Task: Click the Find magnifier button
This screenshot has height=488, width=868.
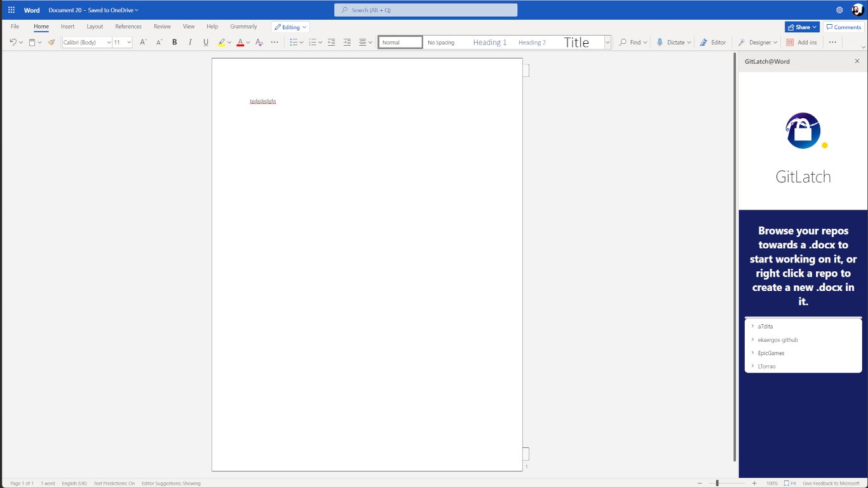Action: coord(633,43)
